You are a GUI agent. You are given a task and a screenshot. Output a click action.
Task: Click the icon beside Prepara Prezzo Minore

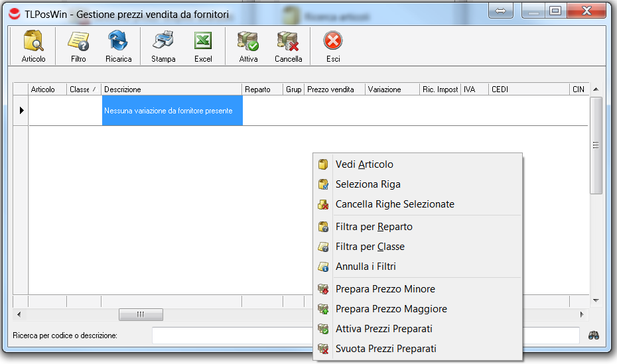click(x=323, y=289)
